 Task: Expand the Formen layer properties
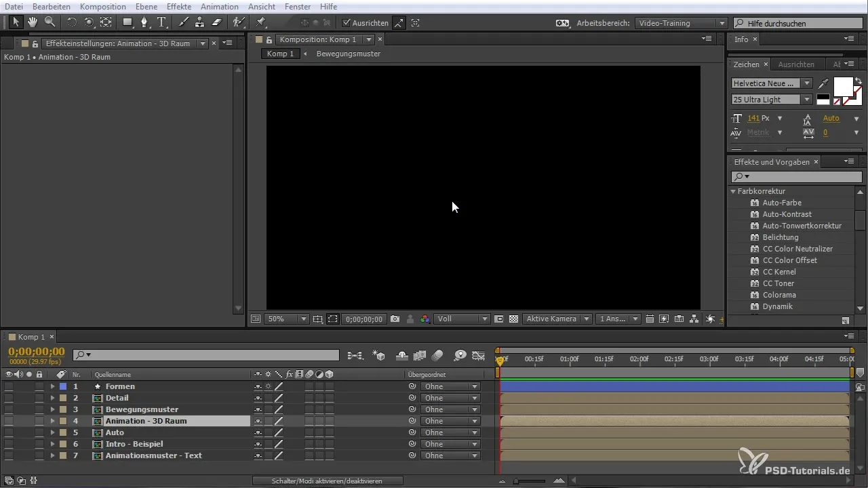point(52,386)
